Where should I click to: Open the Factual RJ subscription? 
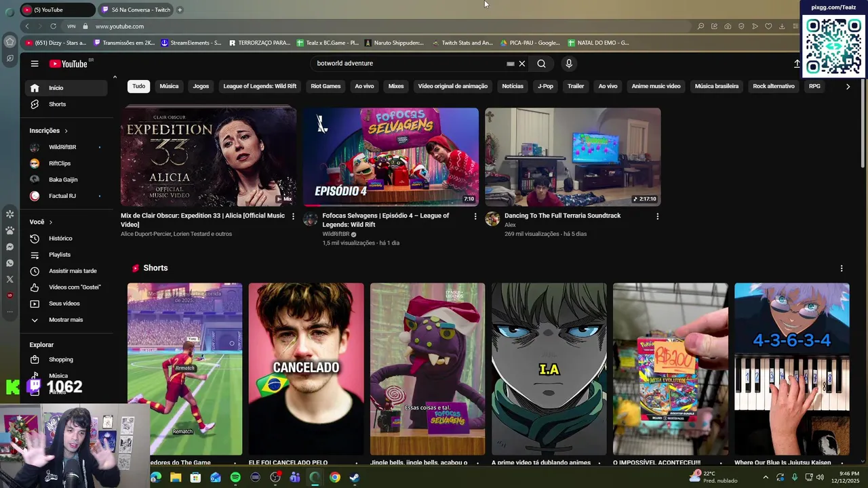coord(66,196)
